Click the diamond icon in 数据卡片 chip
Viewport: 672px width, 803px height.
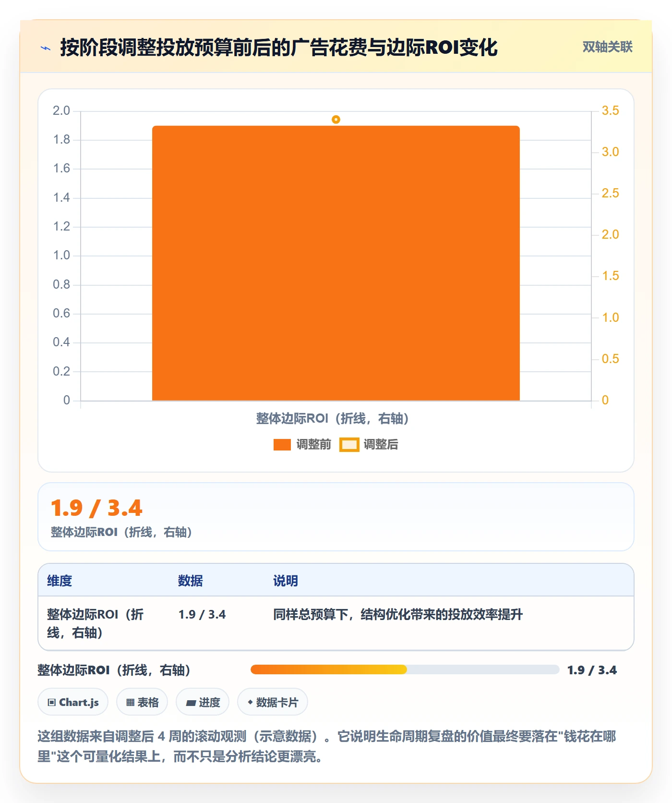[250, 702]
